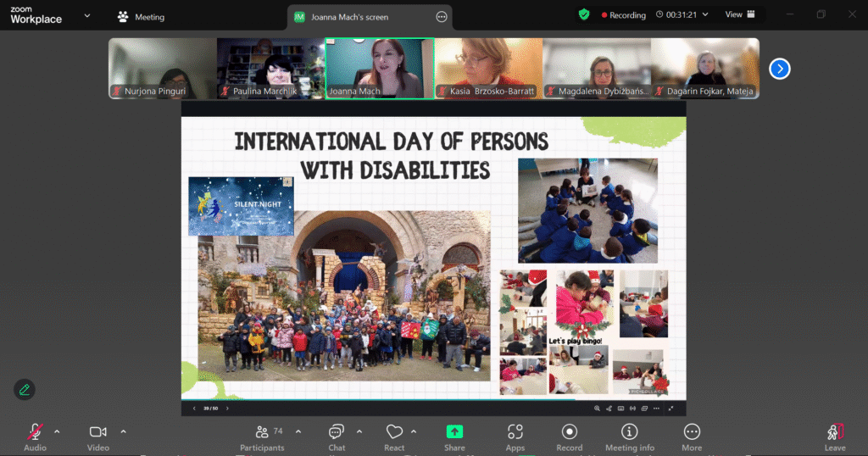Viewport: 868px width, 456px height.
Task: Select the Meeting tab
Action: (x=141, y=17)
